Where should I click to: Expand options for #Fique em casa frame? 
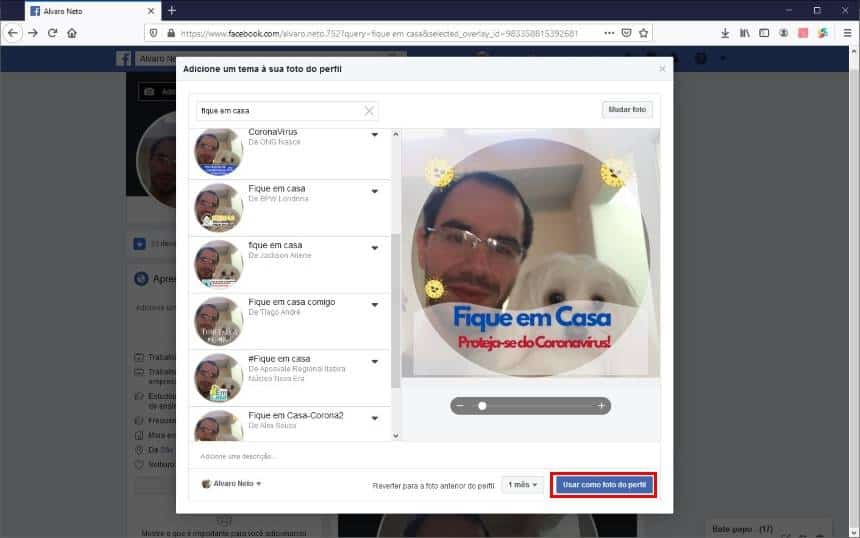pyautogui.click(x=375, y=361)
